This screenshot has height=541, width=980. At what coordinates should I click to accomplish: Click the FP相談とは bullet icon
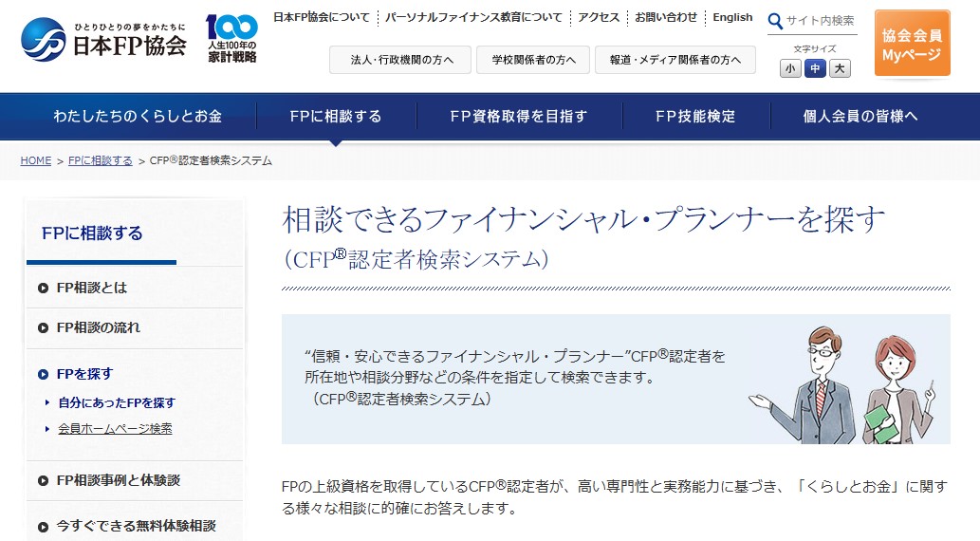(x=43, y=289)
